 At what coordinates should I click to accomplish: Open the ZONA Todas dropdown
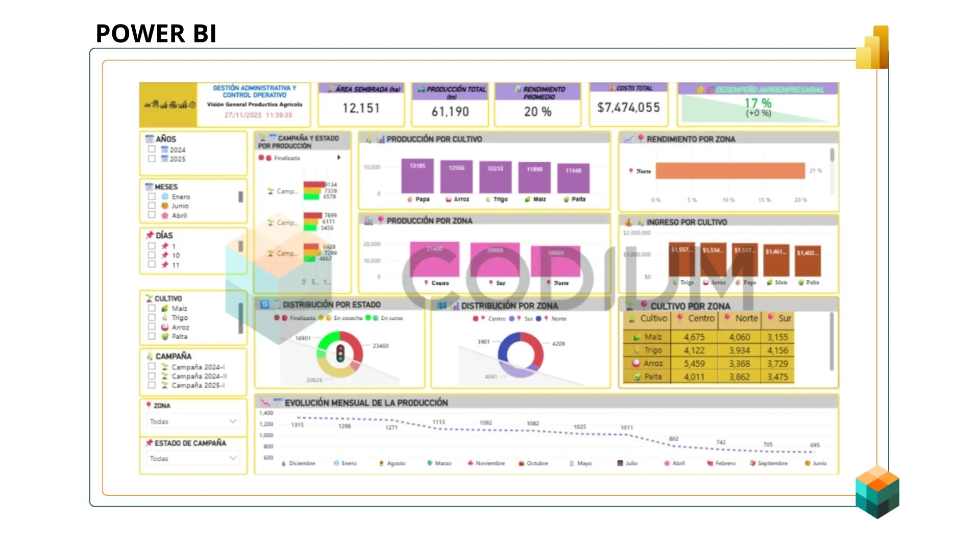click(193, 421)
